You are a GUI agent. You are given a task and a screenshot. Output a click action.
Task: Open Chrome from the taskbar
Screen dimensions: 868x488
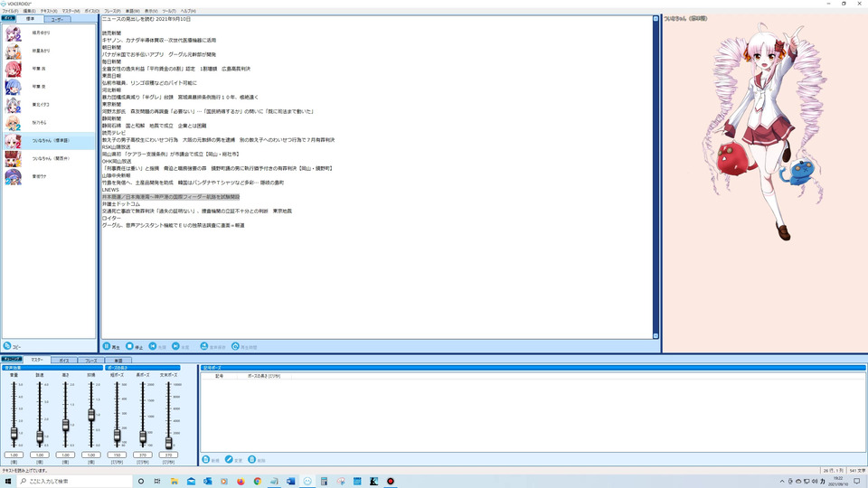coord(258,482)
